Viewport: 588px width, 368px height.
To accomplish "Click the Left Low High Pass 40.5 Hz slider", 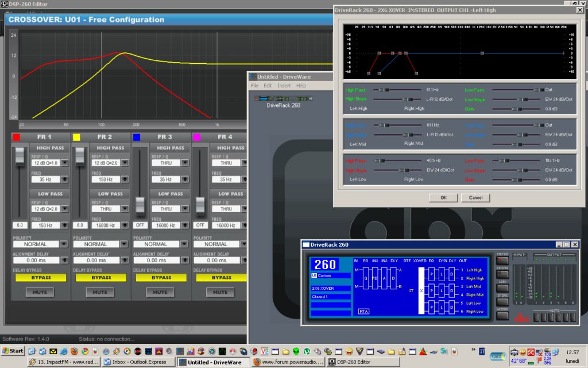I will (x=397, y=161).
